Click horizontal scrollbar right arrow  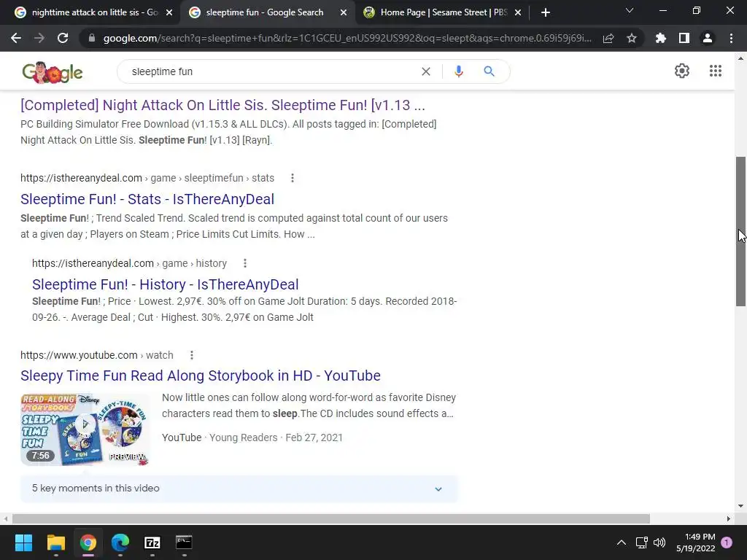pyautogui.click(x=729, y=518)
